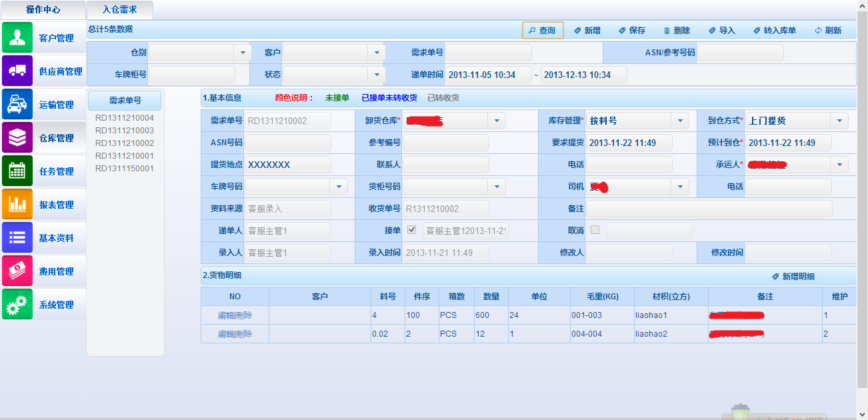Select order RD1311210004 in list
The width and height of the screenshot is (868, 420).
tap(125, 118)
